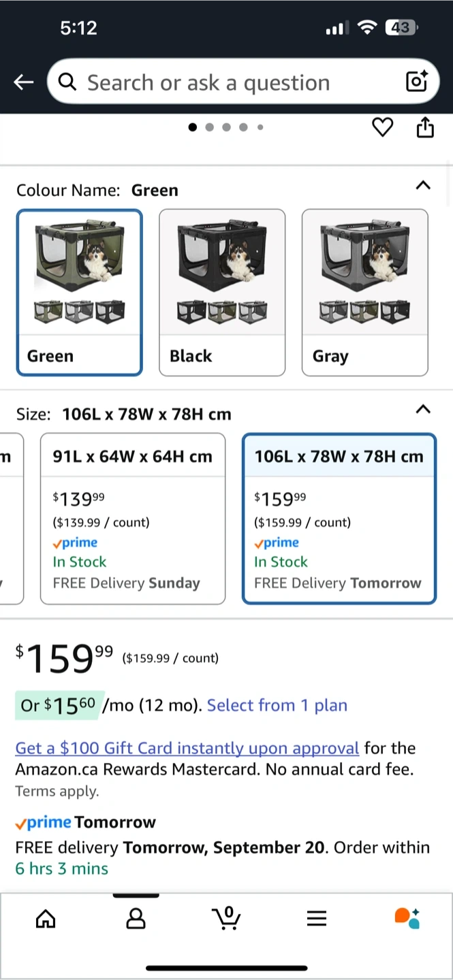Open camera lens search icon
Viewport: 453px width, 980px height.
point(416,82)
